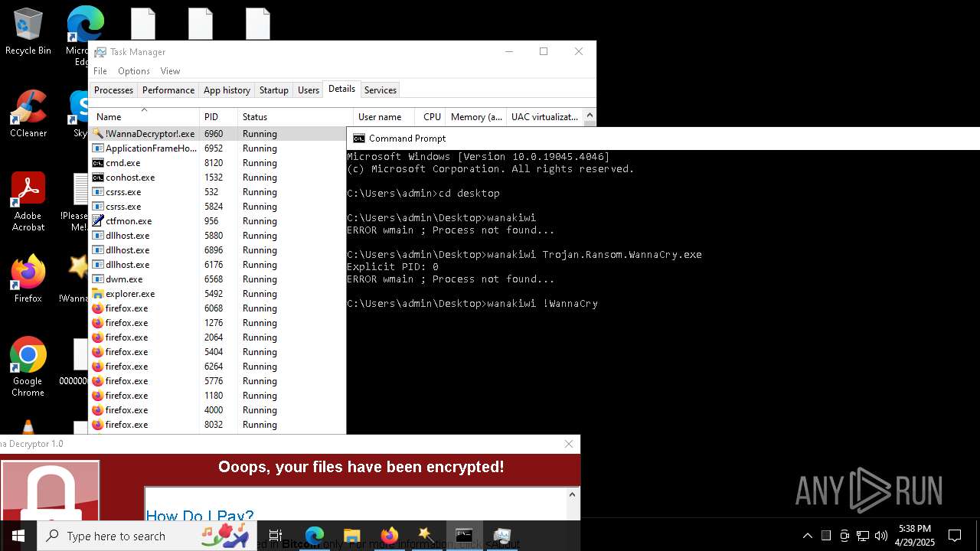Open the Options menu in Task Manager
Screen dimensions: 980x551
(134, 71)
